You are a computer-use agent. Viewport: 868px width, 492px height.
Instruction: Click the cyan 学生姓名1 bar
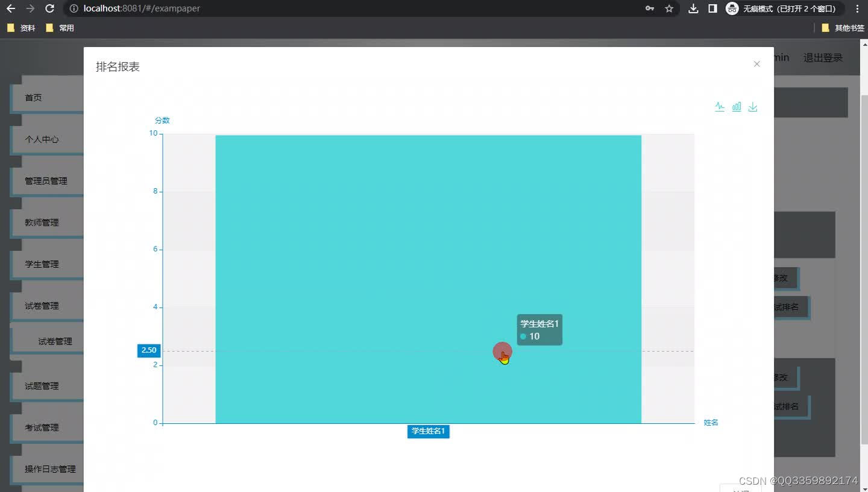pyautogui.click(x=428, y=279)
